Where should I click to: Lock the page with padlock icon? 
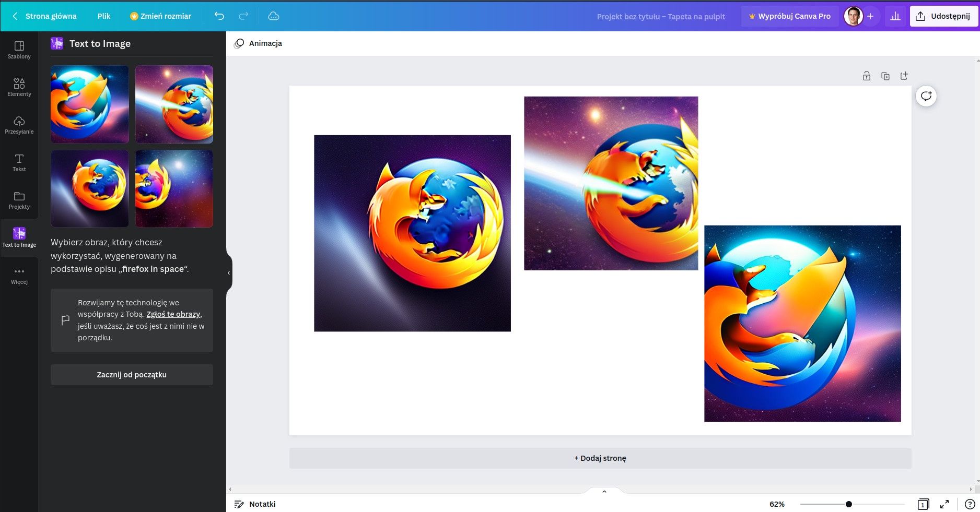[x=867, y=76]
